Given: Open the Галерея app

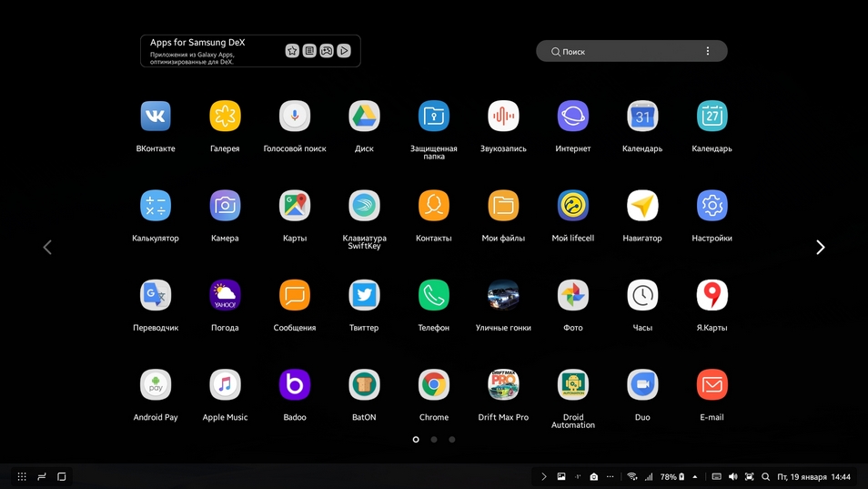Looking at the screenshot, I should 225,116.
